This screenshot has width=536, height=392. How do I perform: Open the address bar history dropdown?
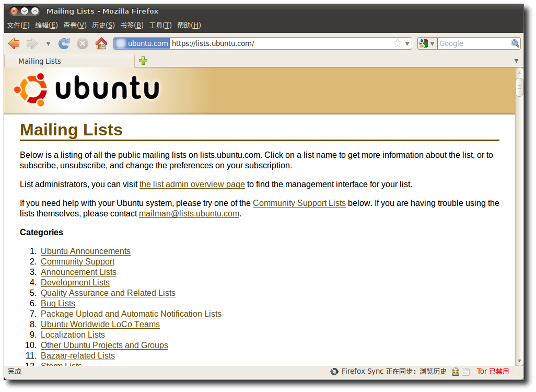pyautogui.click(x=407, y=43)
